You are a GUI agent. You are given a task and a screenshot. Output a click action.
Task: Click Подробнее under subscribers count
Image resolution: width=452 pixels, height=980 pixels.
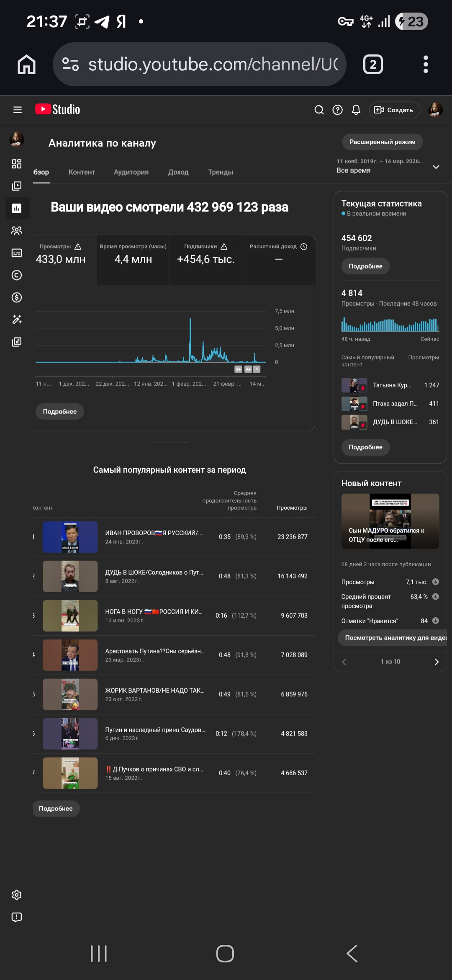coord(365,266)
